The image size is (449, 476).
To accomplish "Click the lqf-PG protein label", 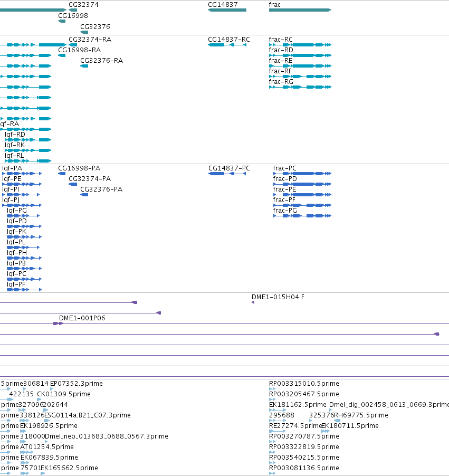I will tap(17, 211).
